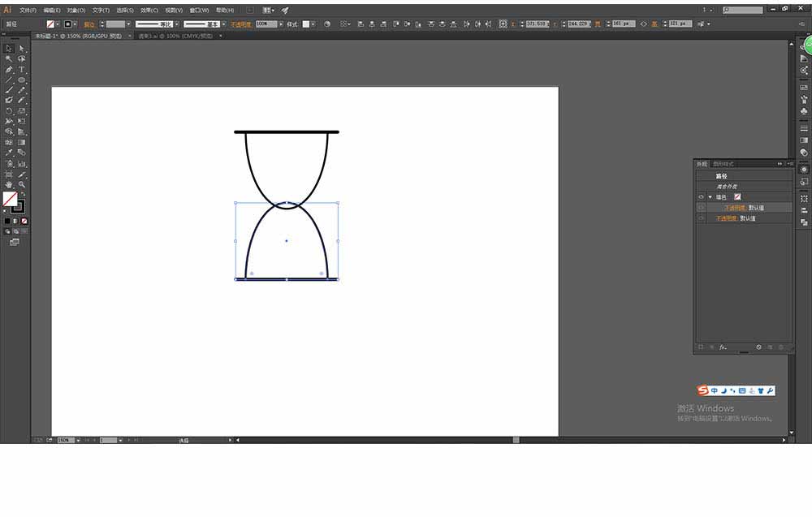The height and width of the screenshot is (517, 812).
Task: Toggle visibility of highlighted opacity row
Action: pos(702,208)
